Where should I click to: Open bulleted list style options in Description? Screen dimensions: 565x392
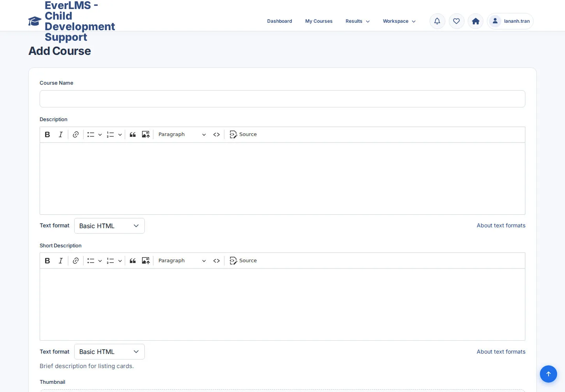(x=100, y=134)
